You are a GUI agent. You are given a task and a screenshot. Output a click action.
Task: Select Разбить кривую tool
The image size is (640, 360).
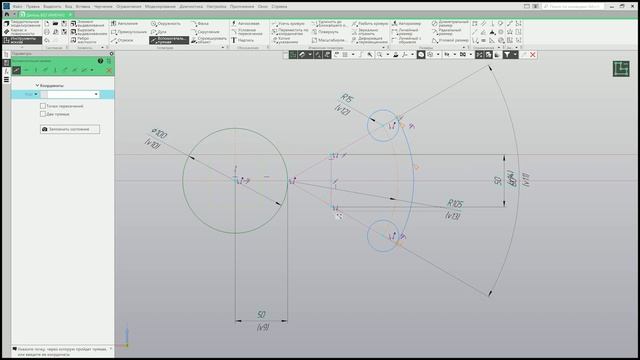[369, 24]
